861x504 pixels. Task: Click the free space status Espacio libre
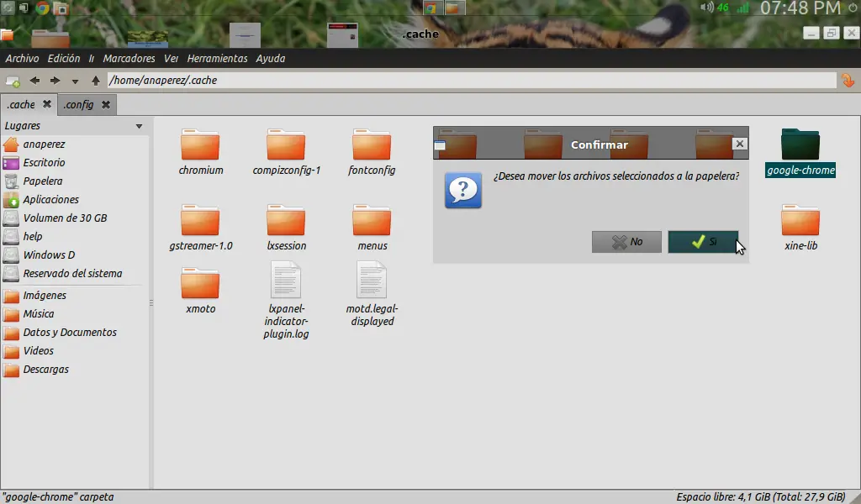[760, 497]
